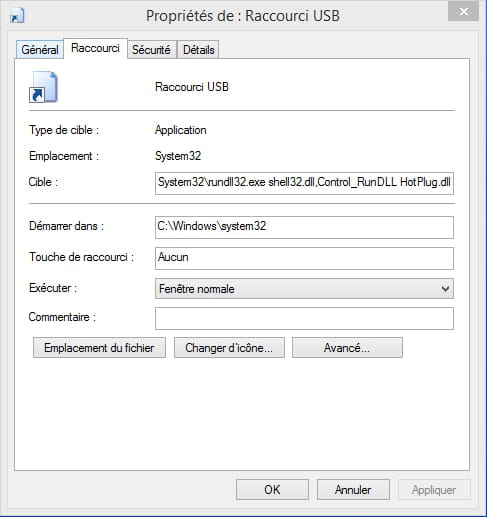Screen dimensions: 487x517
Task: Click the Raccourci USB name beside the icon
Action: click(192, 87)
